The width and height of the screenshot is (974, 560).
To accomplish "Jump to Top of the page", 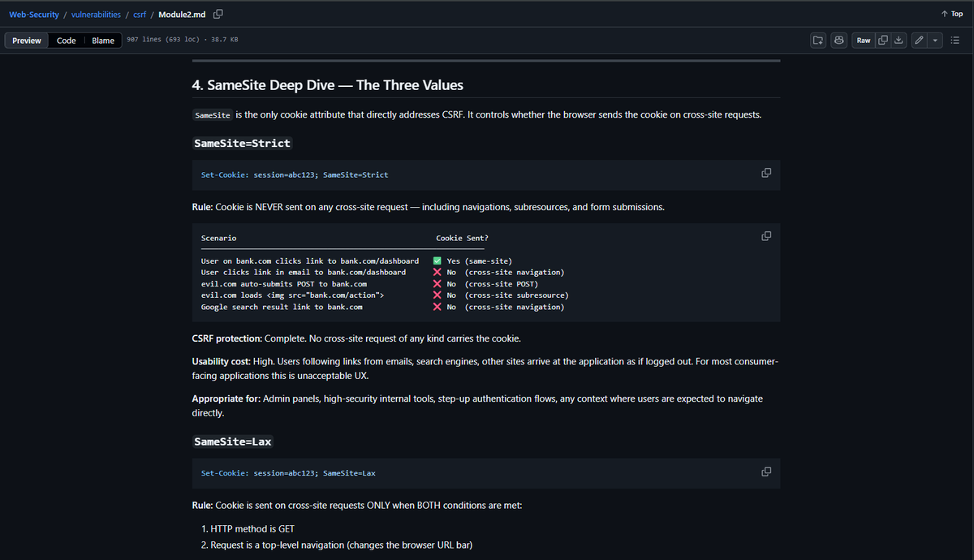I will click(x=951, y=14).
